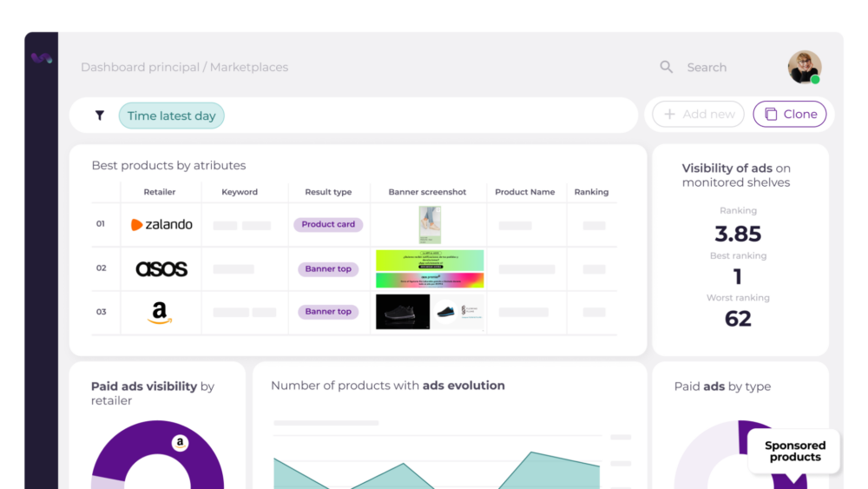The image size is (868, 489).
Task: Click row number 02
Action: pyautogui.click(x=101, y=268)
